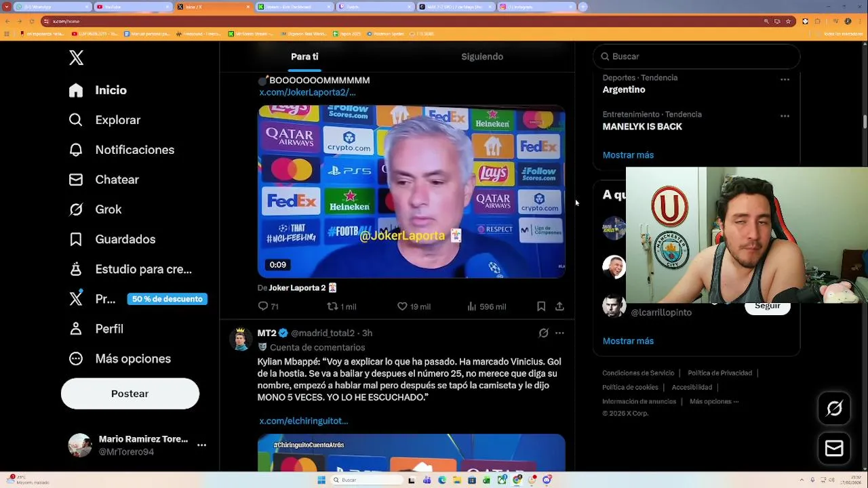Open a new browser tab

click(583, 7)
